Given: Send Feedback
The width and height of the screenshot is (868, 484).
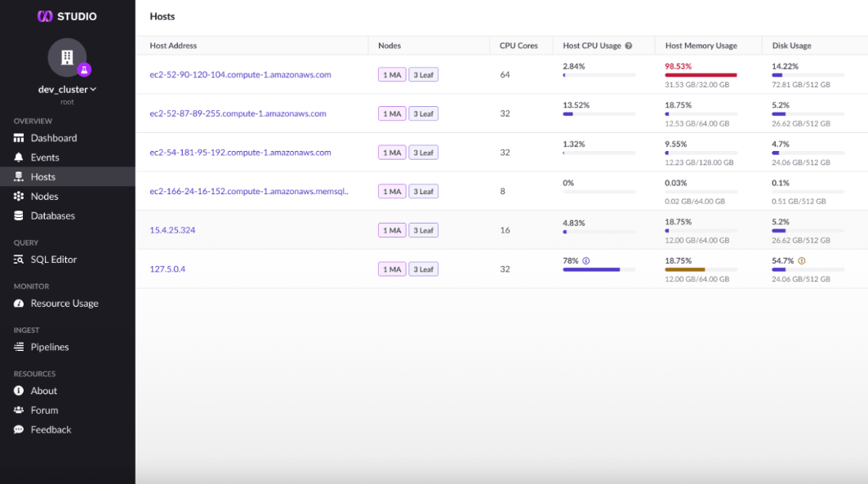Looking at the screenshot, I should click(49, 429).
